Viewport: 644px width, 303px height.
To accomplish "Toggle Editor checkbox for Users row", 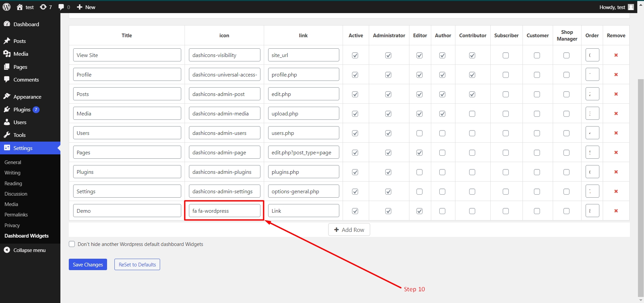I will point(419,133).
